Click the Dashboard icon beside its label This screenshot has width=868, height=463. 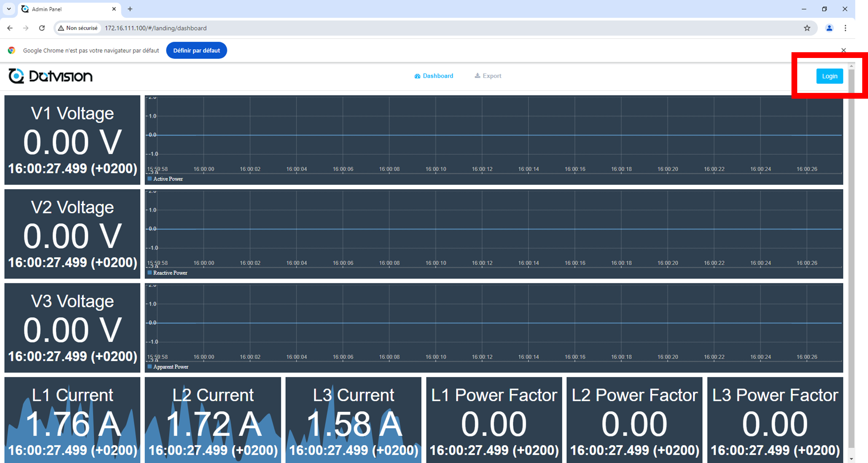tap(417, 76)
